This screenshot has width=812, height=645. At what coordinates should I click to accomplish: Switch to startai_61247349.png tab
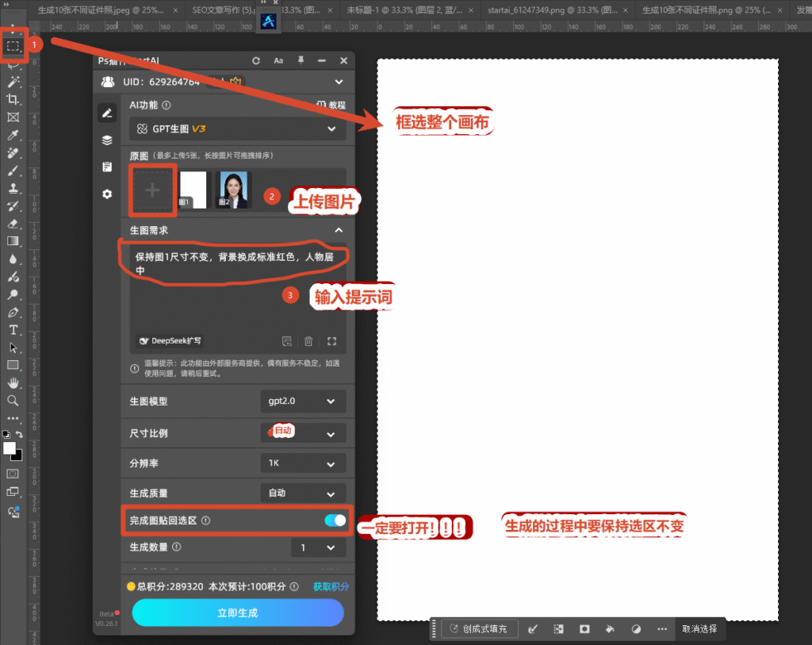(552, 10)
